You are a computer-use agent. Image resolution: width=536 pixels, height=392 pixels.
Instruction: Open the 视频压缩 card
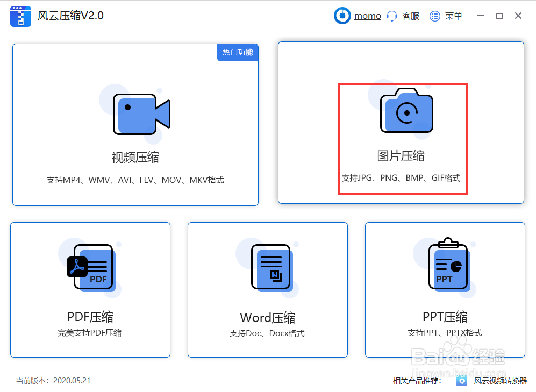pos(135,125)
